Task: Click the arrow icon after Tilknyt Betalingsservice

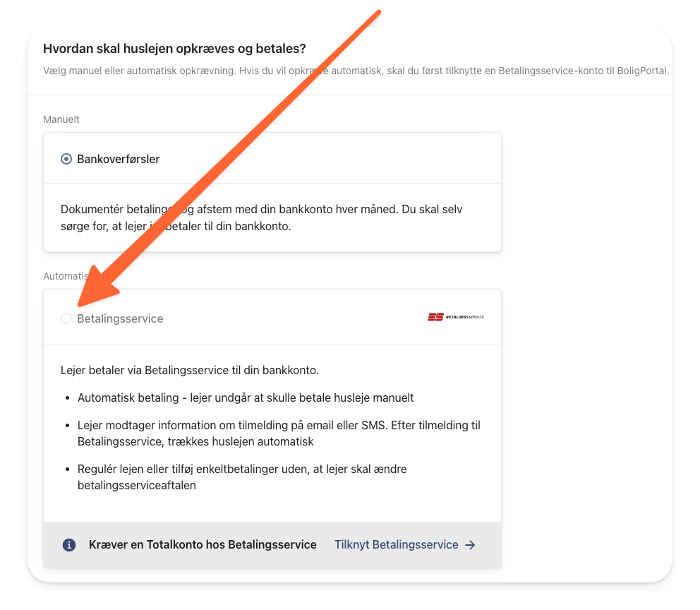Action: click(470, 545)
